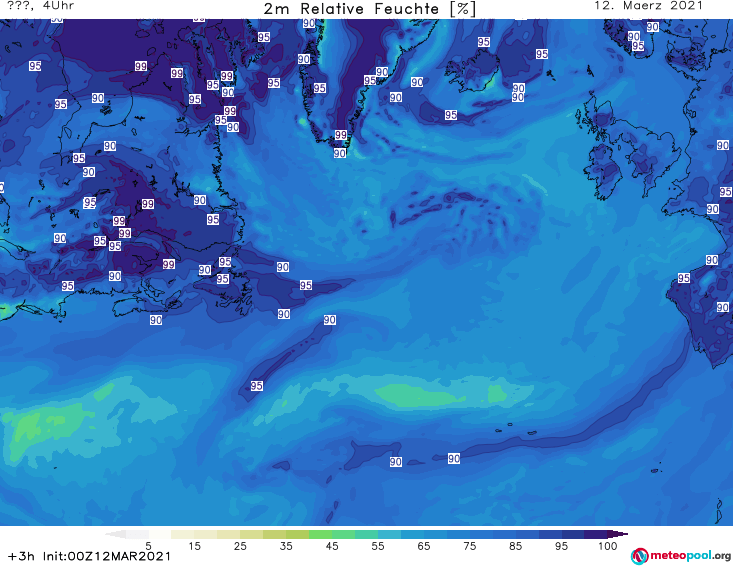Screen dimensions: 733x566
Task: Click the "+3h Init:00Z12MAR2021" run label
Action: pyautogui.click(x=89, y=557)
